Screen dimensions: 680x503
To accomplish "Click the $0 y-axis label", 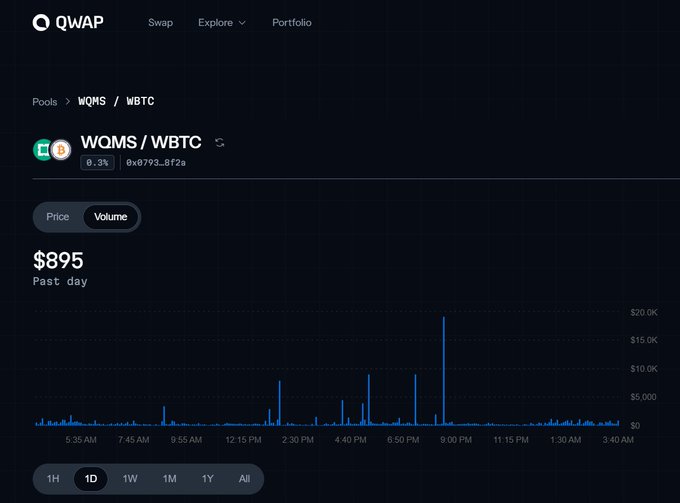I will (635, 425).
